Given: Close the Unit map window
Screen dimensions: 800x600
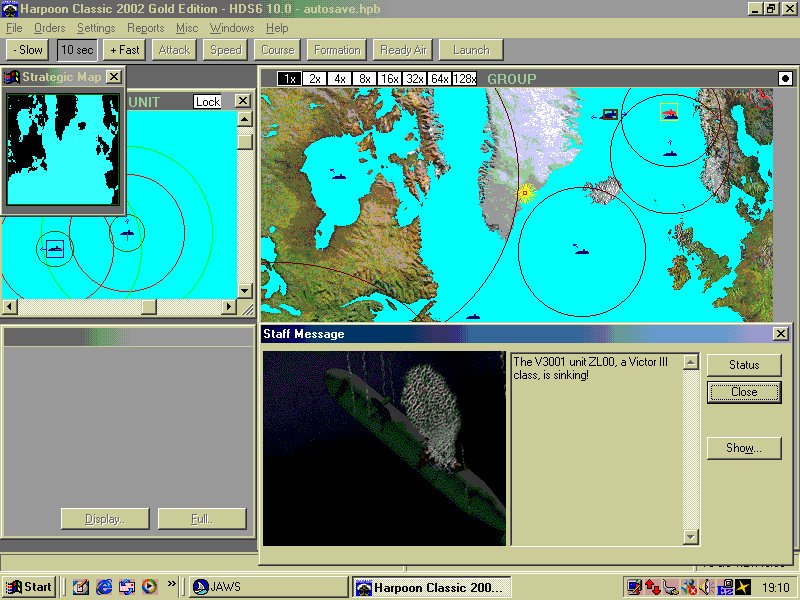Looking at the screenshot, I should pos(243,101).
